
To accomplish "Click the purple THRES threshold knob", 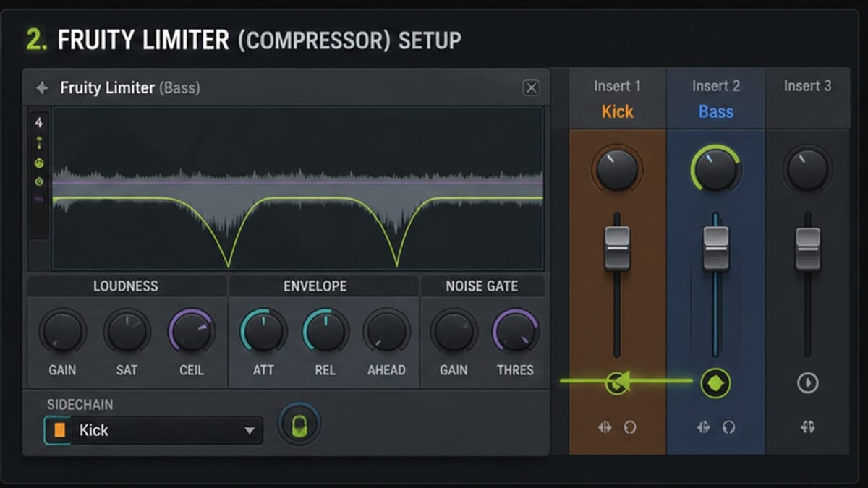I will pos(516,332).
